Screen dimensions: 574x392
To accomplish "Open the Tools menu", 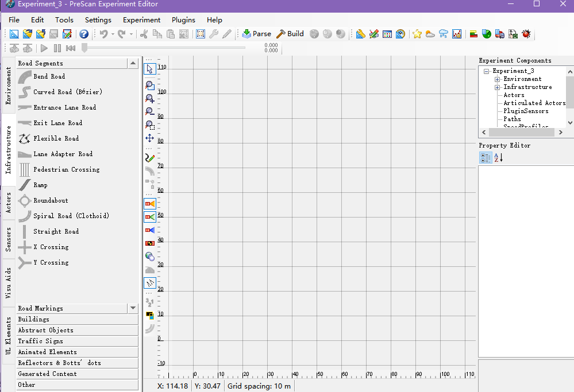I will click(64, 20).
